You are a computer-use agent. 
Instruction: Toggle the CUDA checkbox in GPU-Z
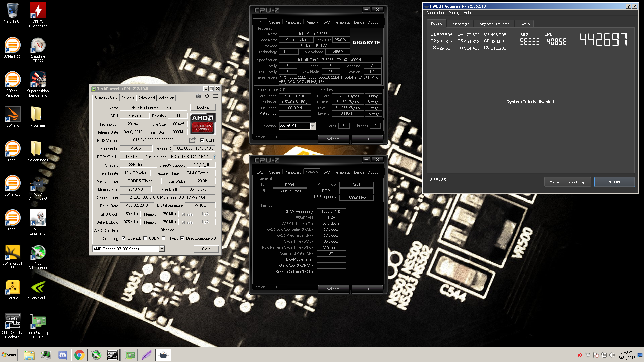click(145, 238)
